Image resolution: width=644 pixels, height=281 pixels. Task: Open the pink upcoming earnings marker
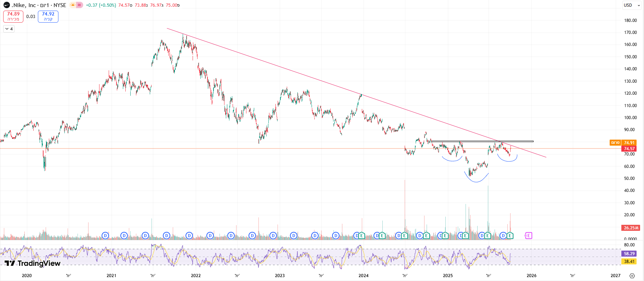coord(528,235)
